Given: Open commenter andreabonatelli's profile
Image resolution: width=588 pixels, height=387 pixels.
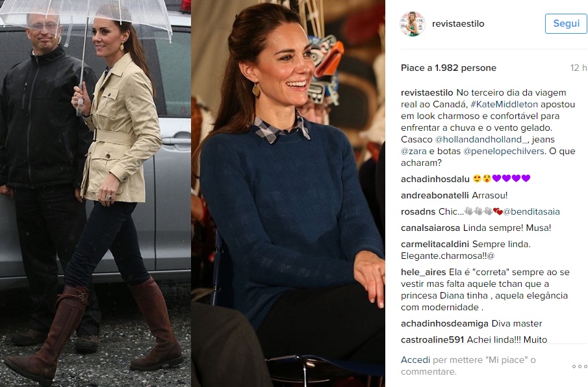Looking at the screenshot, I should (x=435, y=195).
